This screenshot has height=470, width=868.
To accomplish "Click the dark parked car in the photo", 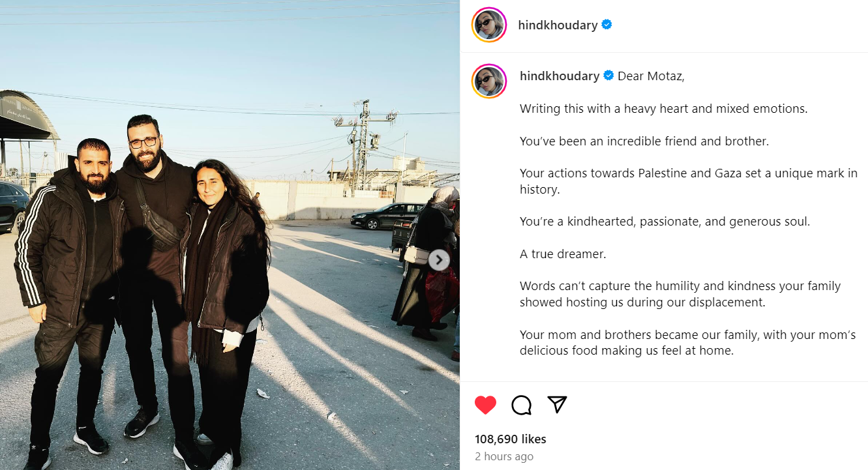I will pos(388,216).
